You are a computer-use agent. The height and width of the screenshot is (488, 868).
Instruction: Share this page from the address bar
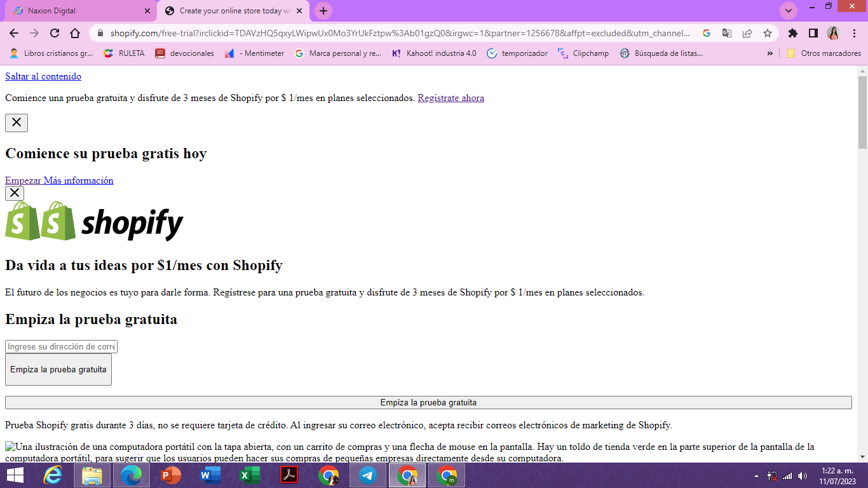[747, 33]
